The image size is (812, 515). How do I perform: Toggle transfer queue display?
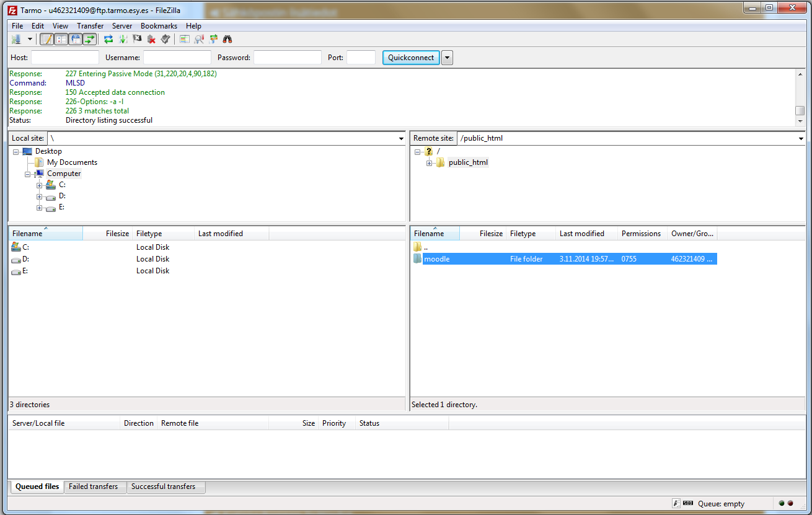coord(90,39)
